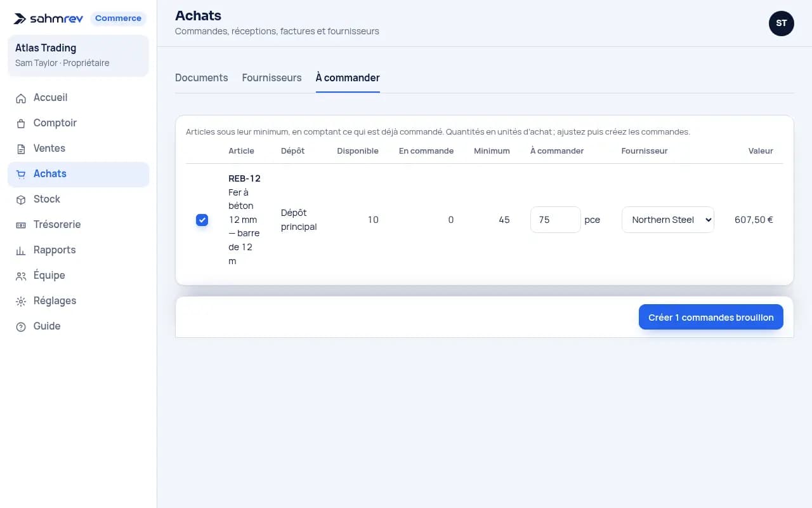Open Réglages settings

tap(78, 301)
